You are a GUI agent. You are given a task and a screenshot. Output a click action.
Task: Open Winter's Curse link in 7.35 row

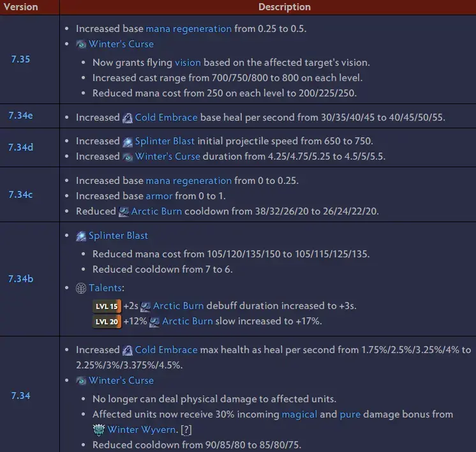121,44
